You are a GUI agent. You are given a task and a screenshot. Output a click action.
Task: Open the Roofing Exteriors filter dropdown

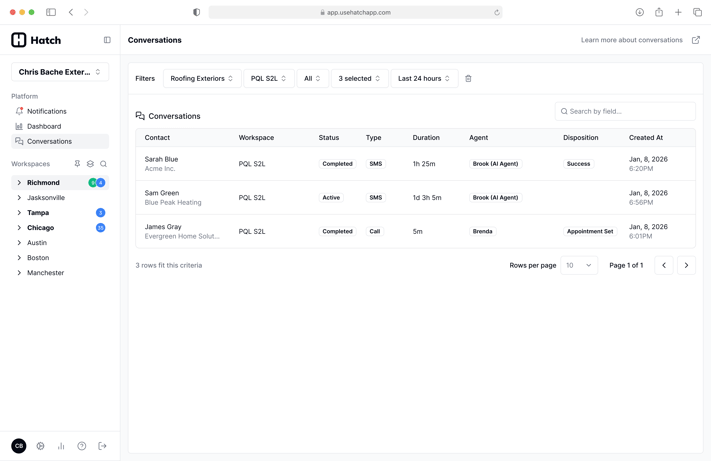202,78
